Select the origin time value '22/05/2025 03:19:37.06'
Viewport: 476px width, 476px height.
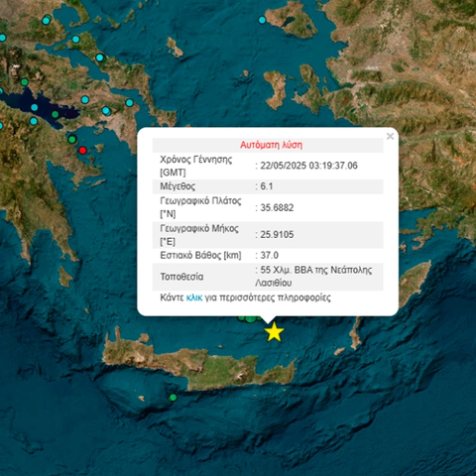pyautogui.click(x=308, y=166)
